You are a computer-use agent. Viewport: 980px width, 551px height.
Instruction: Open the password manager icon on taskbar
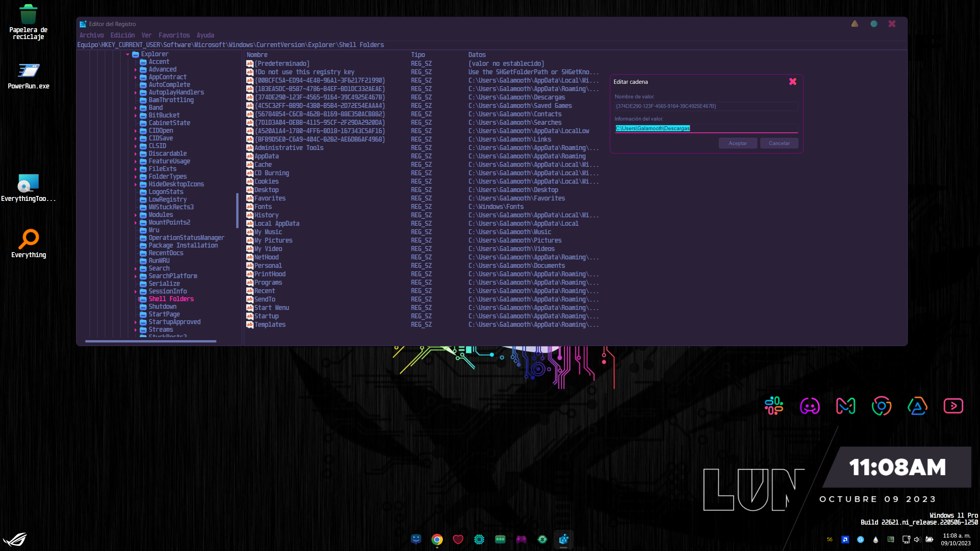pyautogui.click(x=500, y=540)
